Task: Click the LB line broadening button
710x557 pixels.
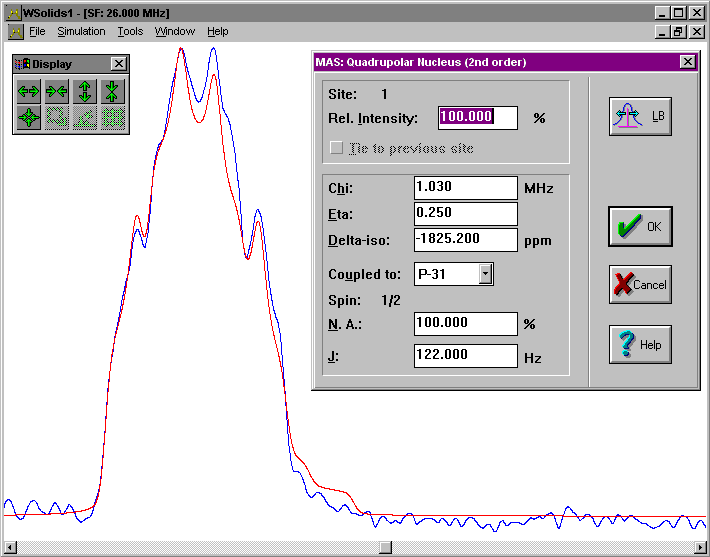Action: pos(640,116)
